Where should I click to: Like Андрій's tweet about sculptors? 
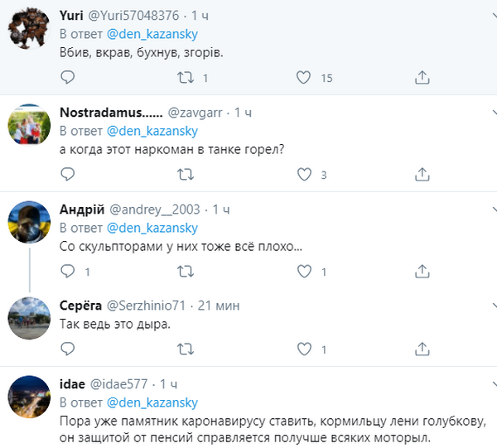click(x=304, y=272)
